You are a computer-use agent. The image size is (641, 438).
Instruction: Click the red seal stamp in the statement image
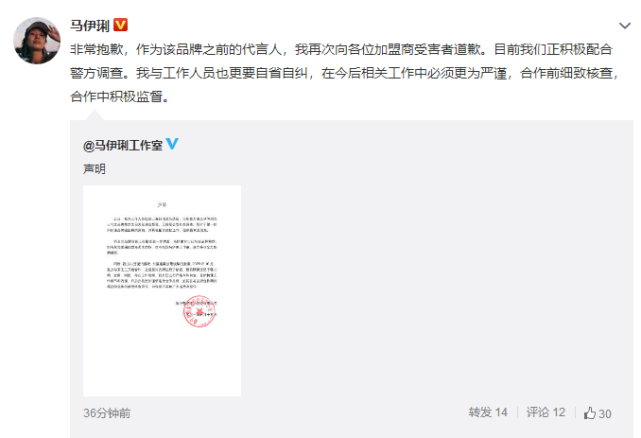[199, 311]
